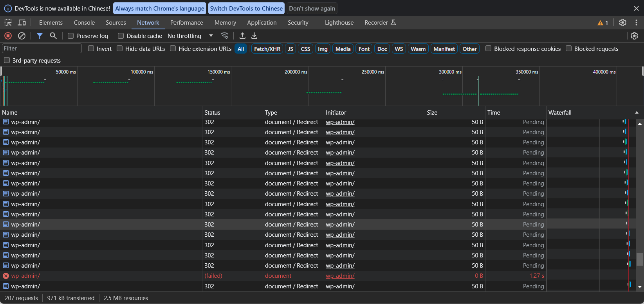Enable Disable cache checkbox
The width and height of the screenshot is (644, 304).
(121, 36)
